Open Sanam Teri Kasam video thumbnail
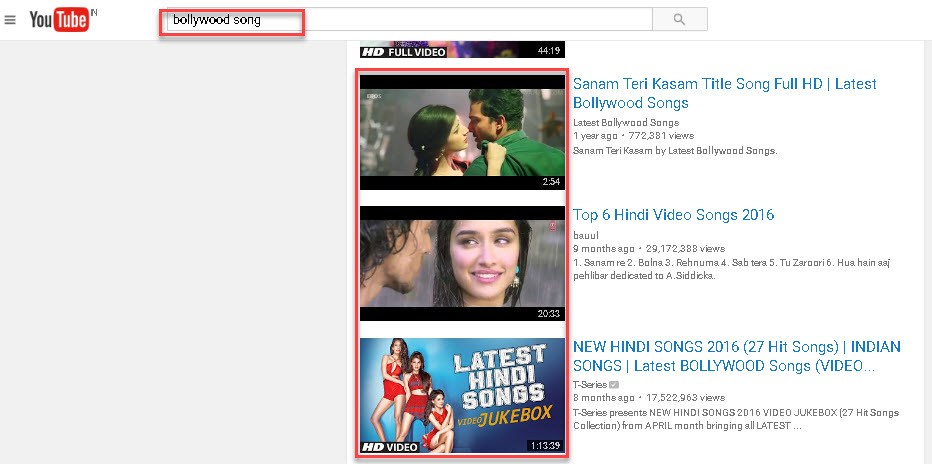This screenshot has width=932, height=464. pos(462,132)
